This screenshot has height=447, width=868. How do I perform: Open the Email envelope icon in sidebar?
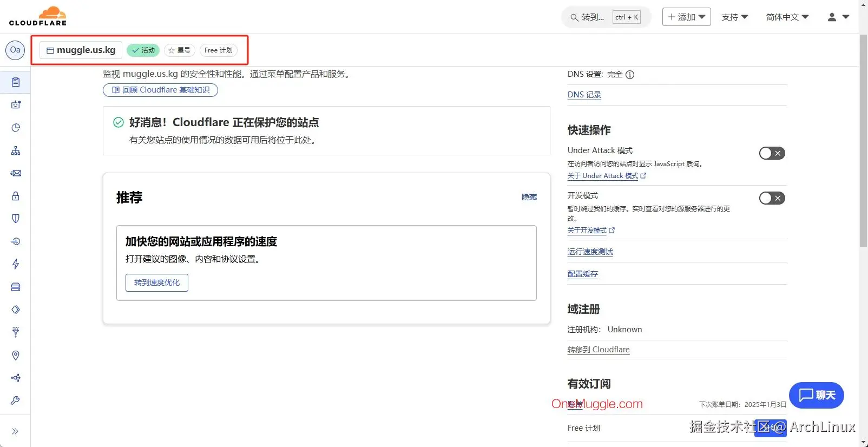16,173
